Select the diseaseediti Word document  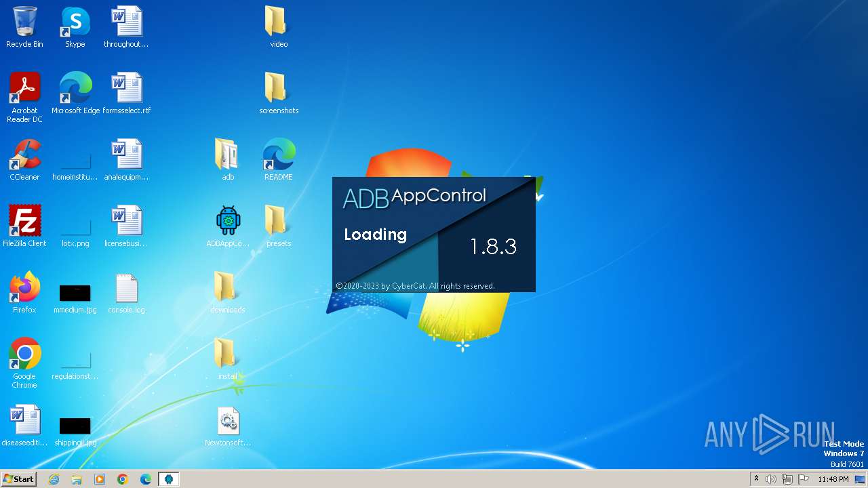tap(24, 426)
